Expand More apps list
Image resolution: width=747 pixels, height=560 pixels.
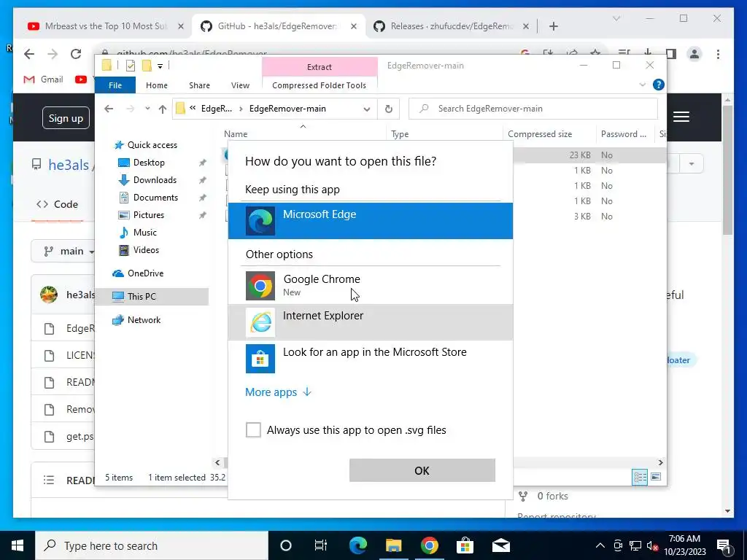click(x=278, y=392)
